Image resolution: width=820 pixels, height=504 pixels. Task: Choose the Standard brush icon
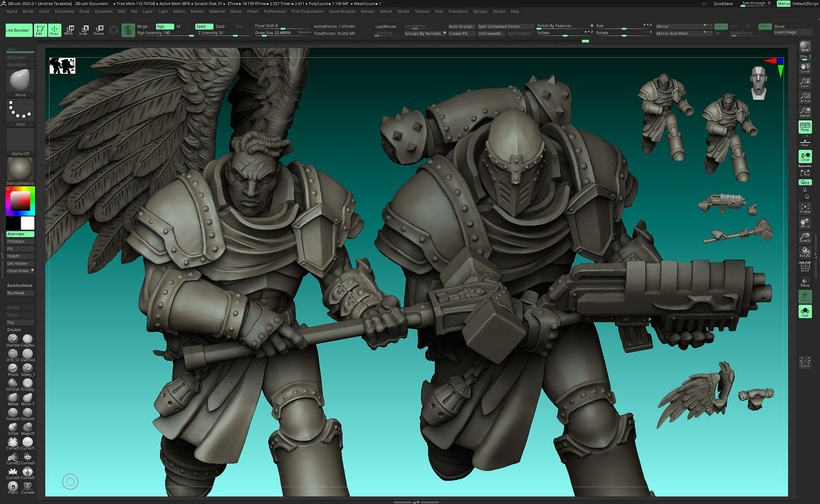point(13,340)
